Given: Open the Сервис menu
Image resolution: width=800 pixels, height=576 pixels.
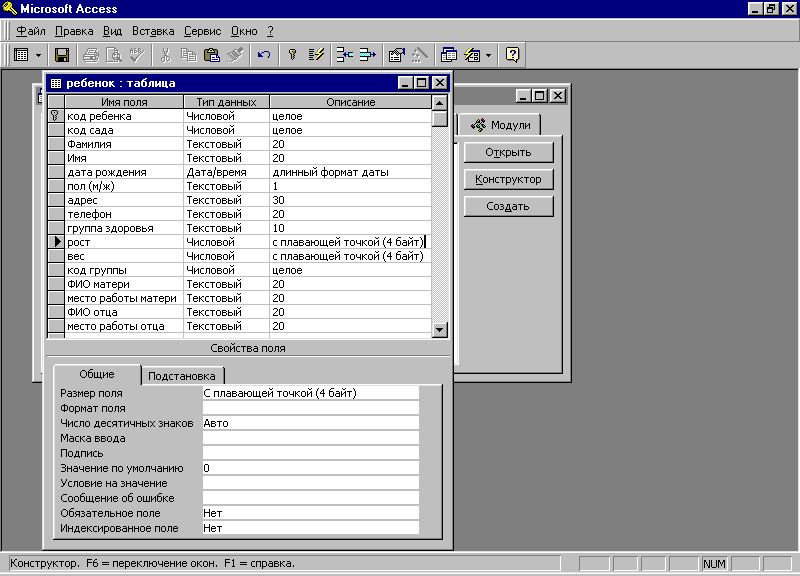Looking at the screenshot, I should click(203, 31).
